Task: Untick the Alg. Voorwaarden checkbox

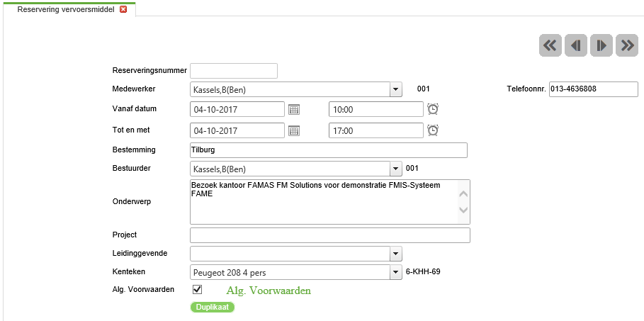Action: tap(197, 290)
